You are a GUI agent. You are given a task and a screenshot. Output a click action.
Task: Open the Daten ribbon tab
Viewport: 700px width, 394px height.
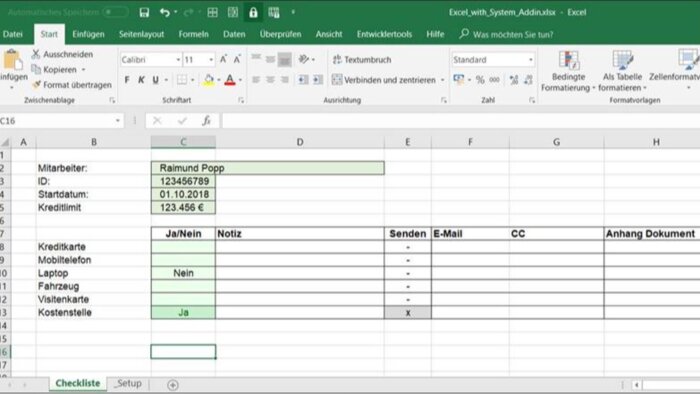pyautogui.click(x=234, y=34)
